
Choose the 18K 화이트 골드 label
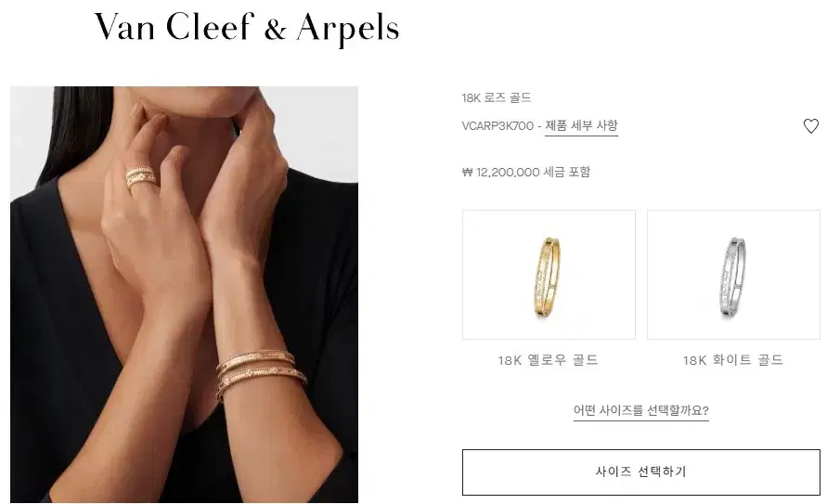(733, 361)
